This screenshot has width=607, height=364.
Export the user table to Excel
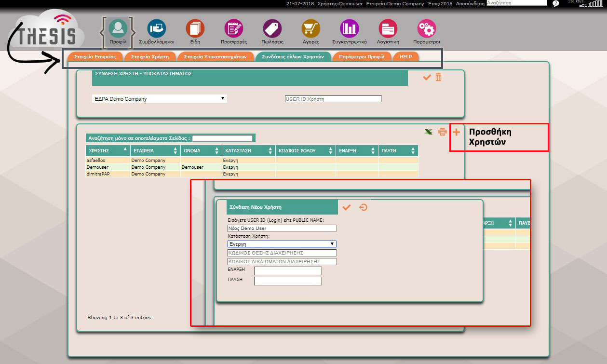click(428, 132)
